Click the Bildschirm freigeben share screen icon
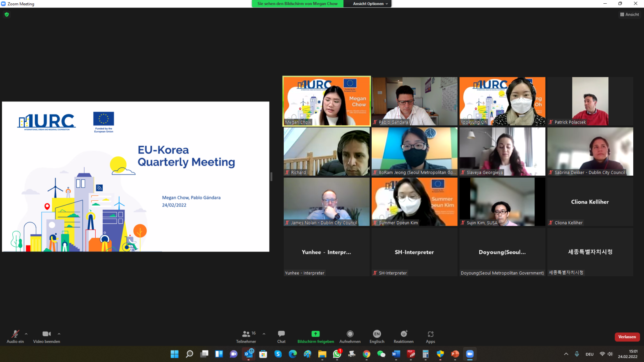This screenshot has width=644, height=362. [x=315, y=334]
